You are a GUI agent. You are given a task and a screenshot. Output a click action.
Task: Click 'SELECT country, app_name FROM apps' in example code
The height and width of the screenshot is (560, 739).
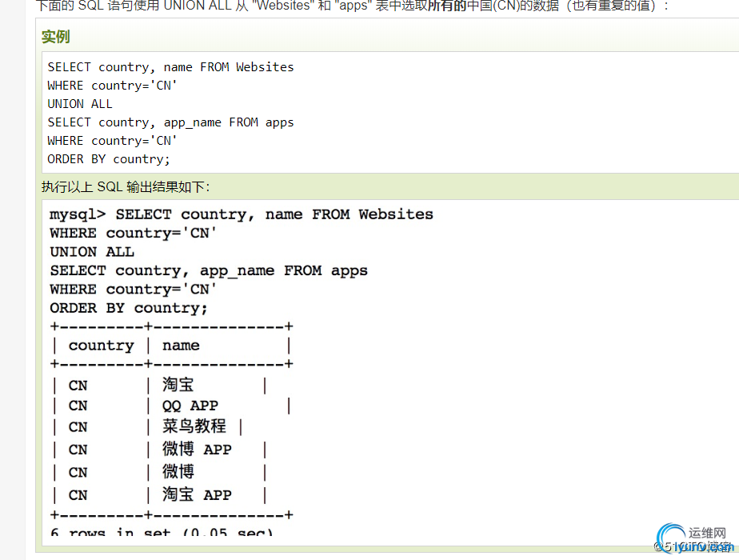(170, 122)
